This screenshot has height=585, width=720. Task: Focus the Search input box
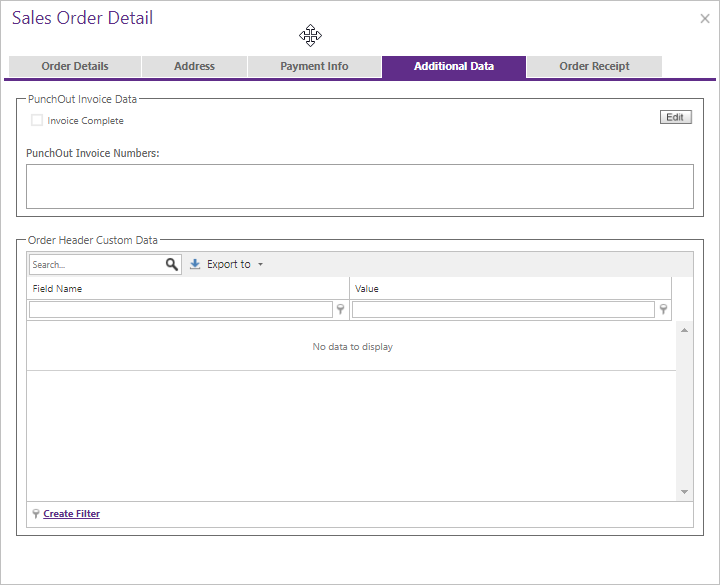pos(95,265)
